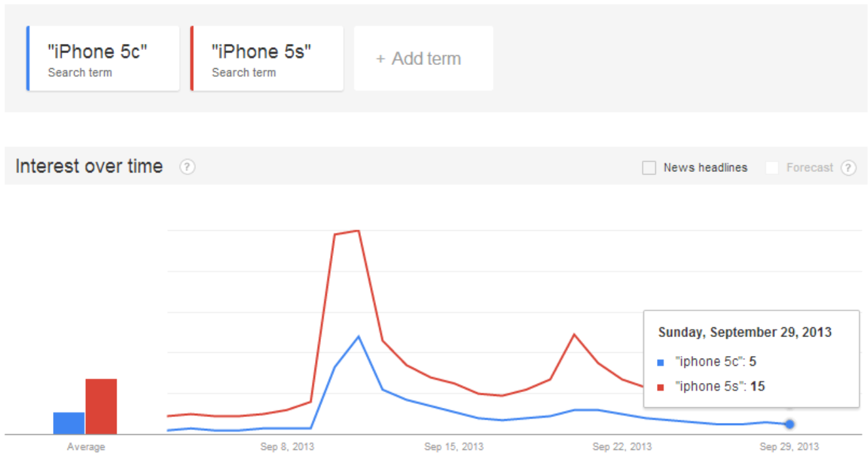Click the red square legend marker for iphone 5s
The image size is (868, 461).
click(x=661, y=387)
